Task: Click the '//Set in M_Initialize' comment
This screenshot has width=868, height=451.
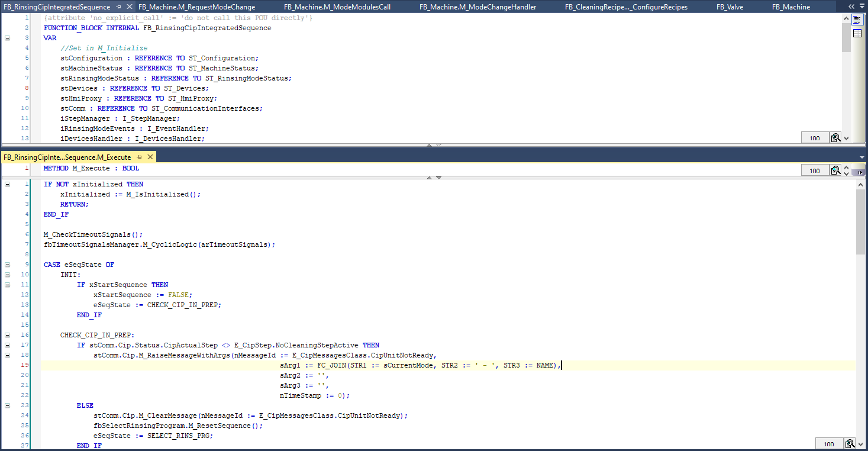Action: pyautogui.click(x=104, y=48)
